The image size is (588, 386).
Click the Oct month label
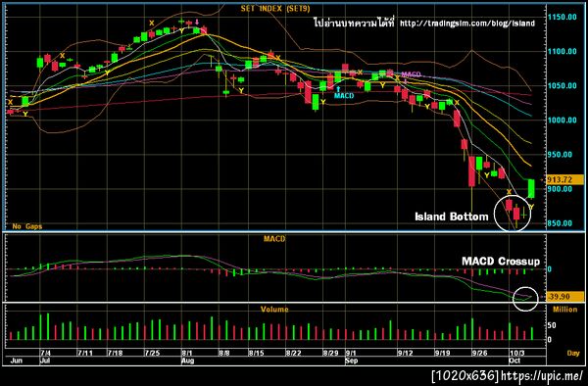(x=514, y=361)
